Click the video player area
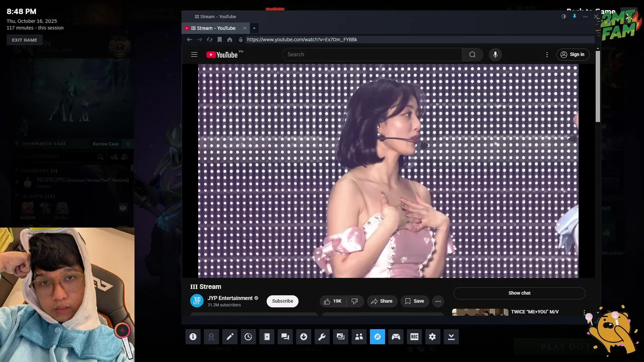644x362 pixels. click(x=388, y=171)
